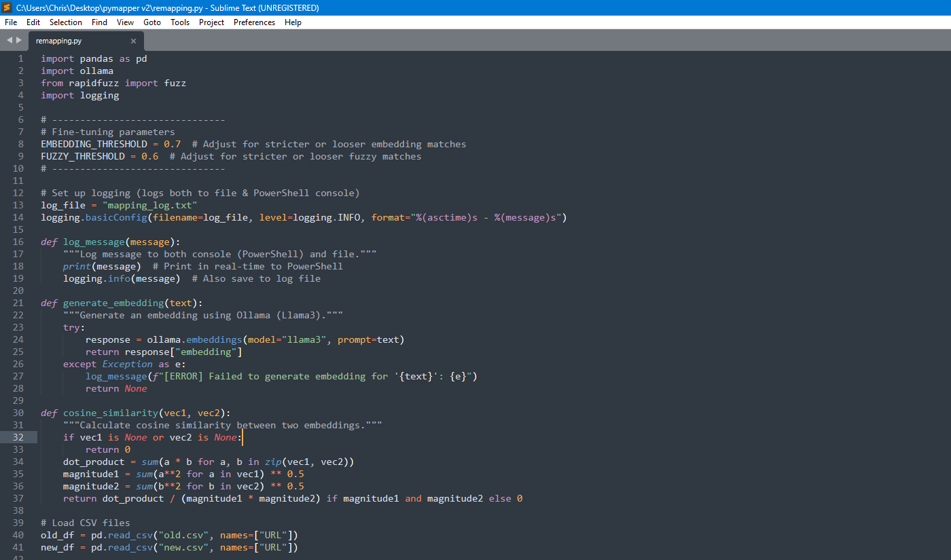951x560 pixels.
Task: Open the View menu
Action: click(x=125, y=22)
